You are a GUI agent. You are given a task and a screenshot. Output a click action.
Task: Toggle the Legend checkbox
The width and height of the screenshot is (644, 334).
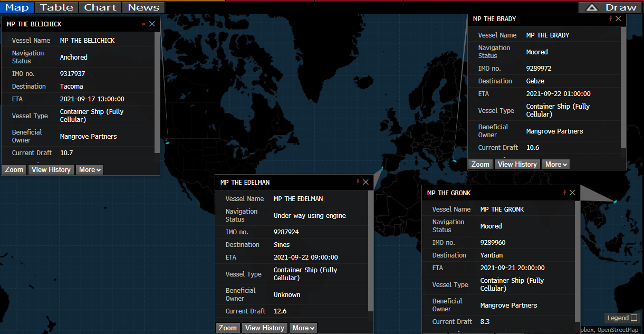634,318
